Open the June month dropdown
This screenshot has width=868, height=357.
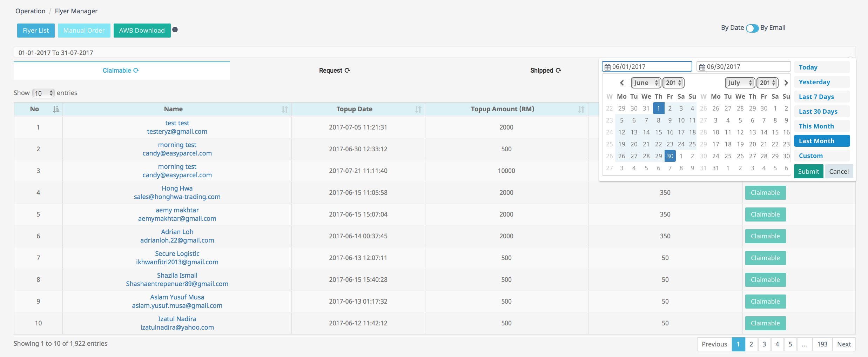[646, 83]
